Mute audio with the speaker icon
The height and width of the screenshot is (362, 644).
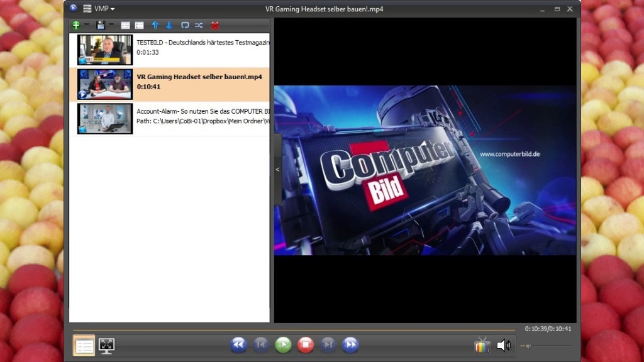pos(504,345)
